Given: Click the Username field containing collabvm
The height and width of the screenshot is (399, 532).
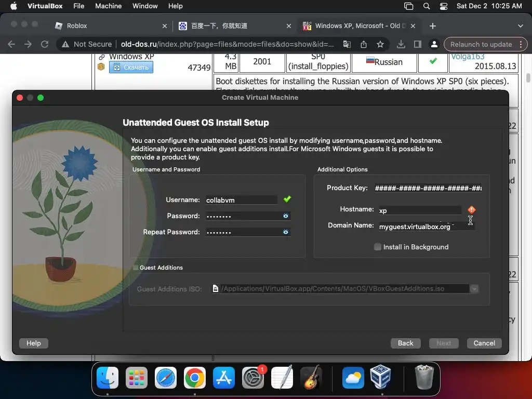Looking at the screenshot, I should click(x=241, y=200).
